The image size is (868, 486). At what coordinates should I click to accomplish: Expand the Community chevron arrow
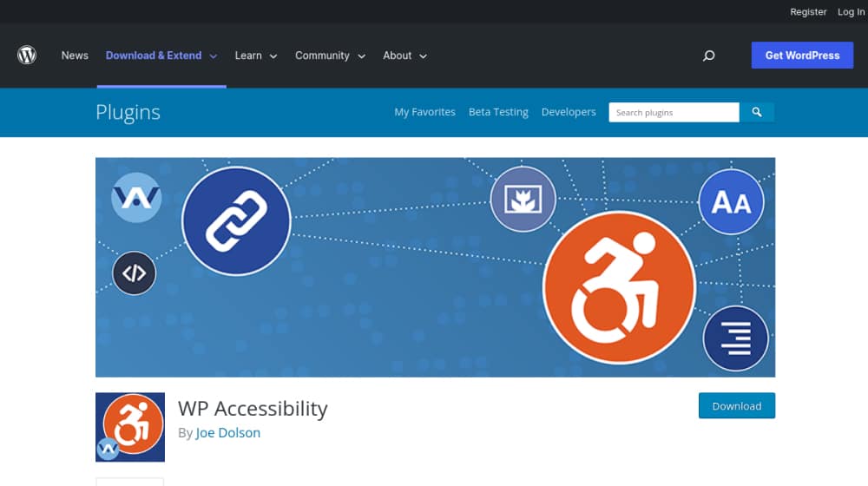(x=361, y=56)
